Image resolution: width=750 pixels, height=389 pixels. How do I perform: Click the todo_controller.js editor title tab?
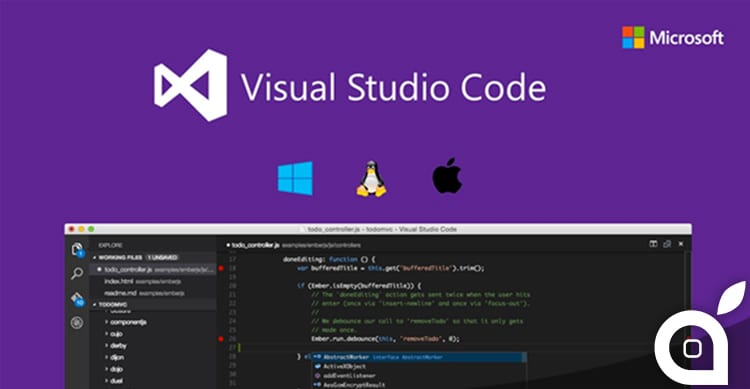294,245
